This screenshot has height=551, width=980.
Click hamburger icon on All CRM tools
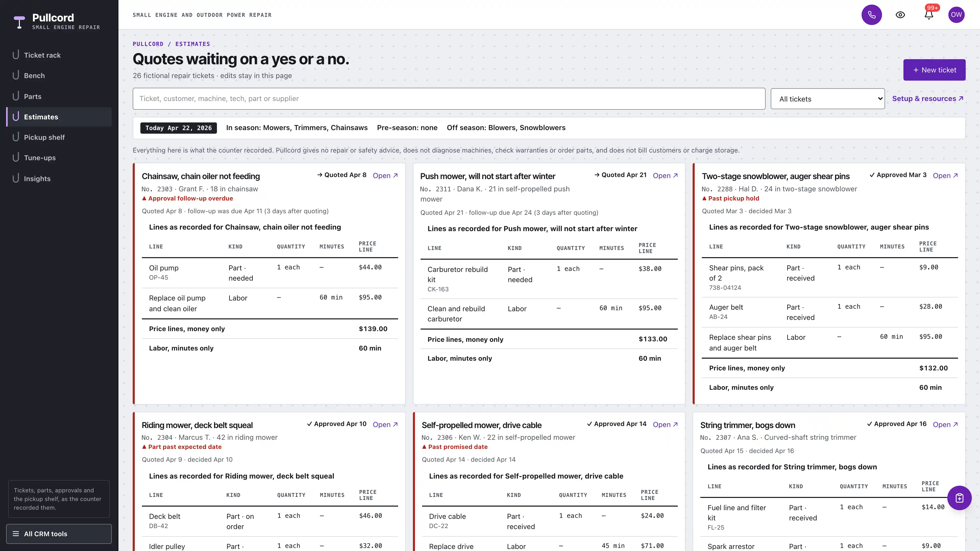(x=16, y=533)
